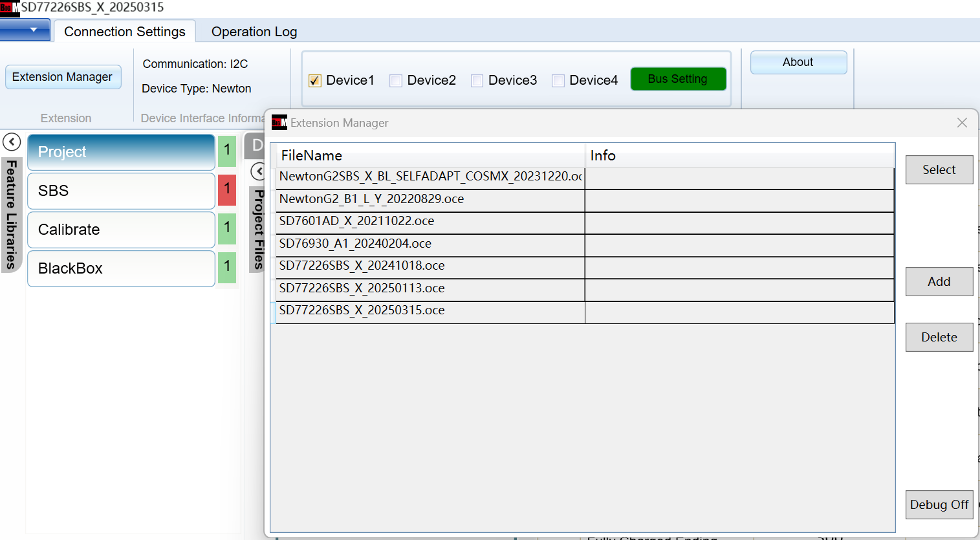This screenshot has width=980, height=540.
Task: Click the Extension Manager dialog title icon
Action: pyautogui.click(x=279, y=122)
